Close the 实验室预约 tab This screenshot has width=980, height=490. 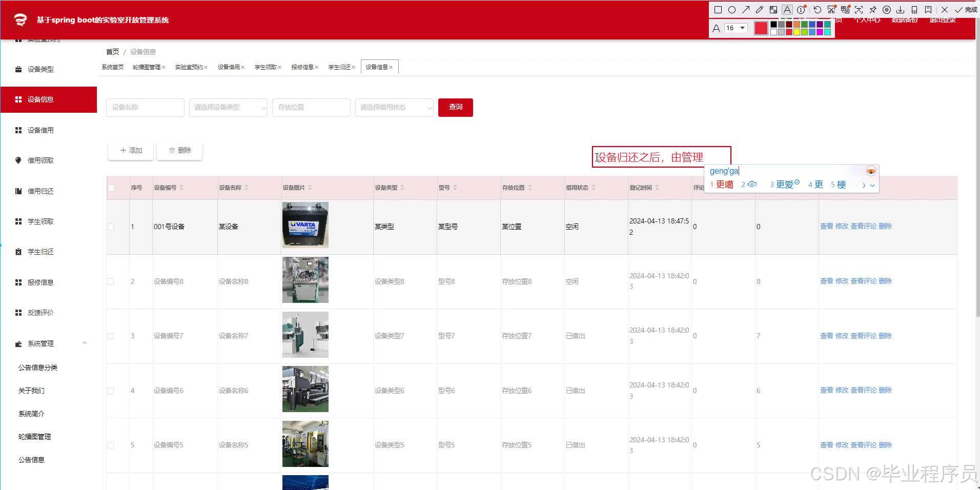point(206,67)
